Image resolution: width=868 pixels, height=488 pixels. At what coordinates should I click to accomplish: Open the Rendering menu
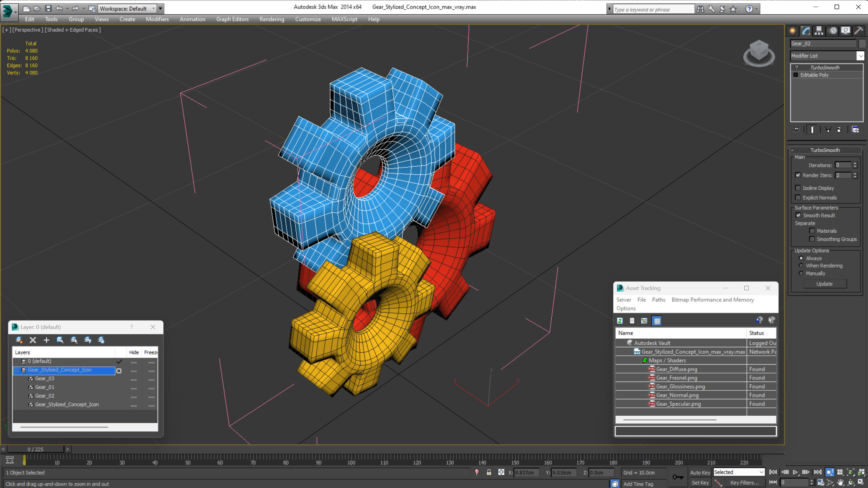click(x=271, y=19)
